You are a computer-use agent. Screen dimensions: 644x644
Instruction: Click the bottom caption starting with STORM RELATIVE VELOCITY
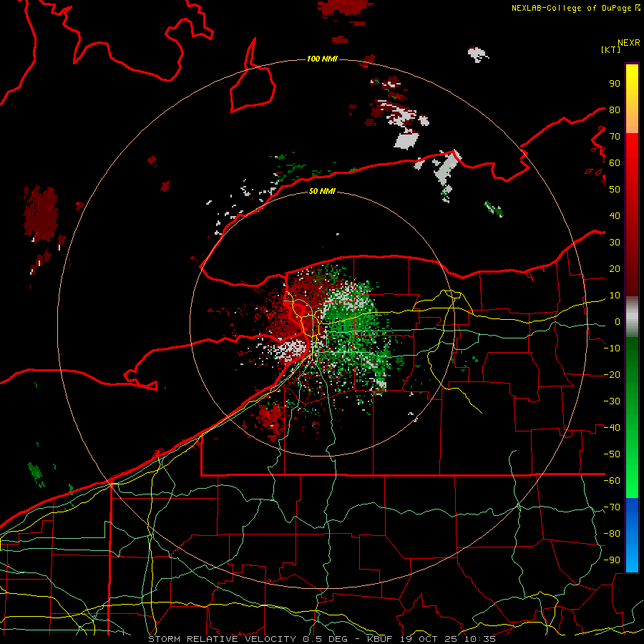pyautogui.click(x=322, y=639)
